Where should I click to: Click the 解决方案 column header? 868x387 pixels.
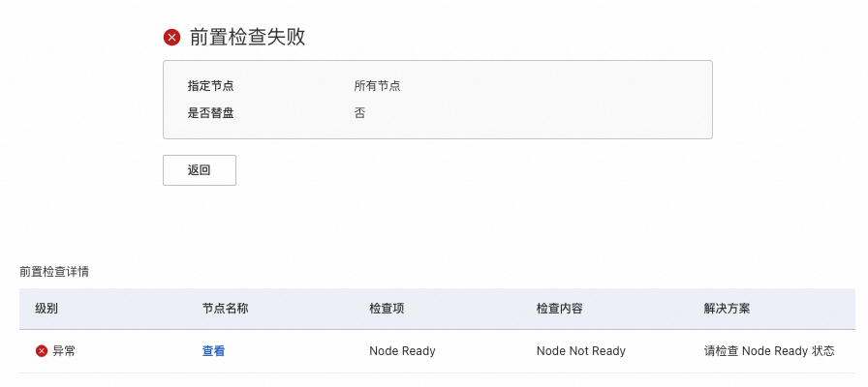pyautogui.click(x=727, y=309)
